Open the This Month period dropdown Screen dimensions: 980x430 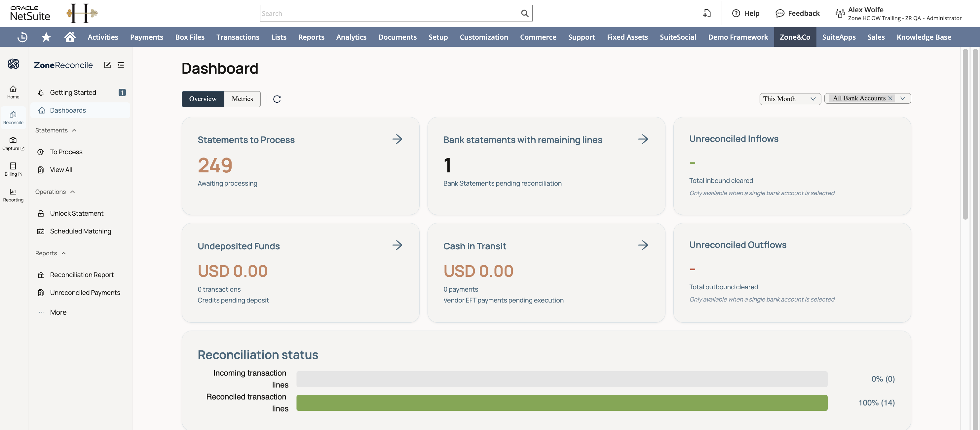tap(790, 99)
